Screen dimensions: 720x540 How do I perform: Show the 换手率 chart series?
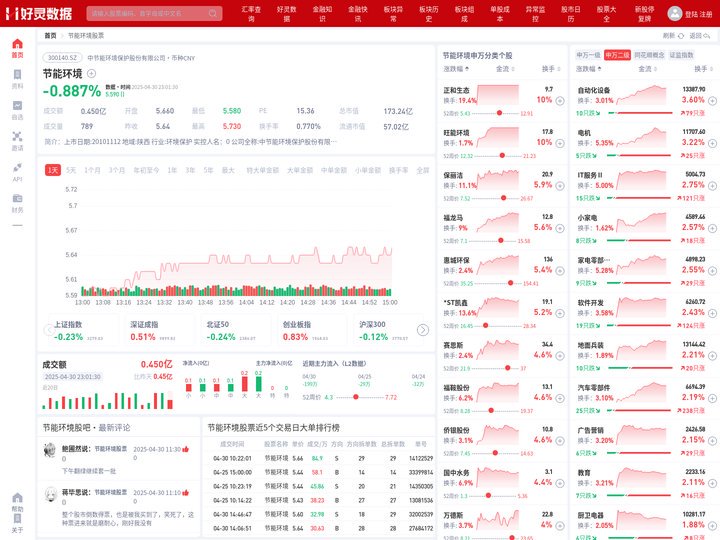[398, 170]
